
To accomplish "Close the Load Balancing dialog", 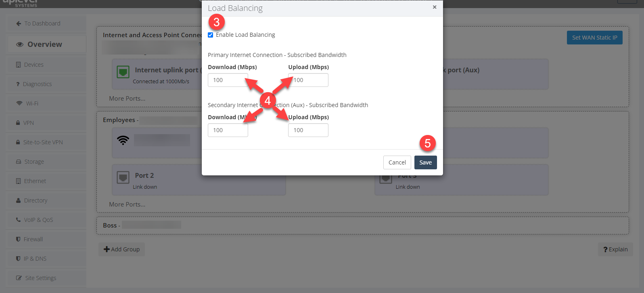I will coord(435,7).
